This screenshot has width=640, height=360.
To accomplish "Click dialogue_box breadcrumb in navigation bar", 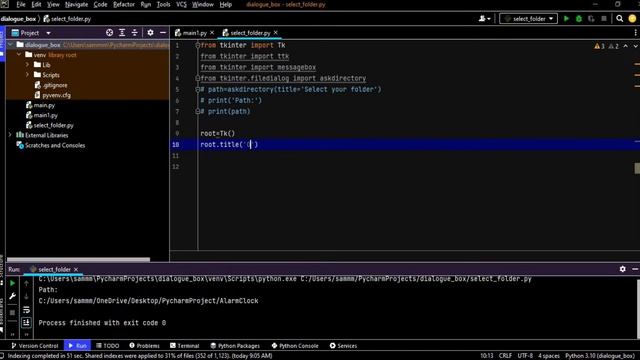I will tap(18, 19).
